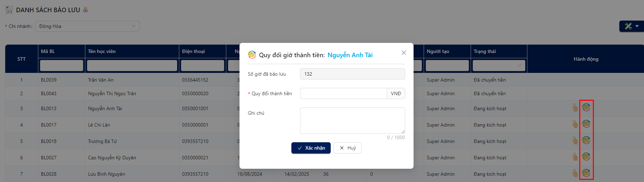This screenshot has width=644, height=182.
Task: Click Super Admin in row BL0039
Action: 441,80
